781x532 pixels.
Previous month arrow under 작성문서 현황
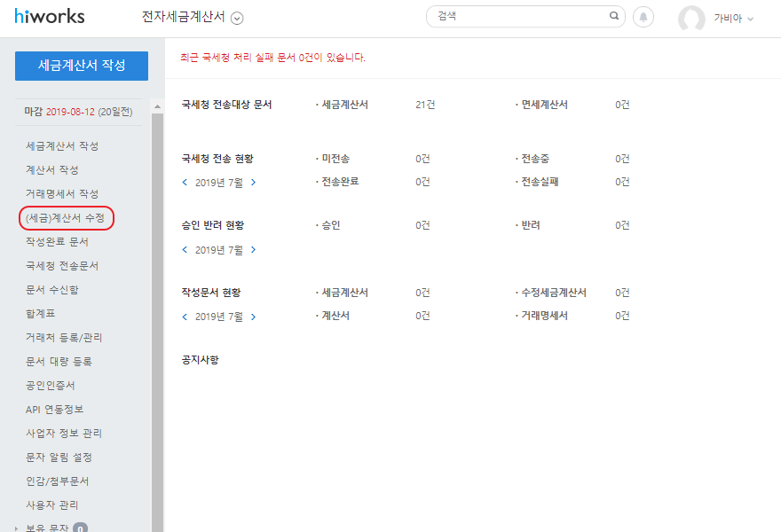click(185, 317)
